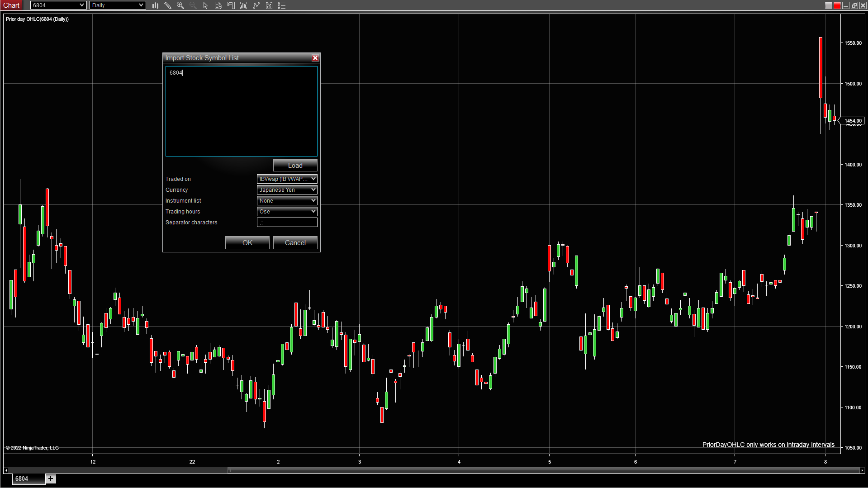Select the drawing tools pencil icon
The image size is (868, 488).
tap(168, 5)
